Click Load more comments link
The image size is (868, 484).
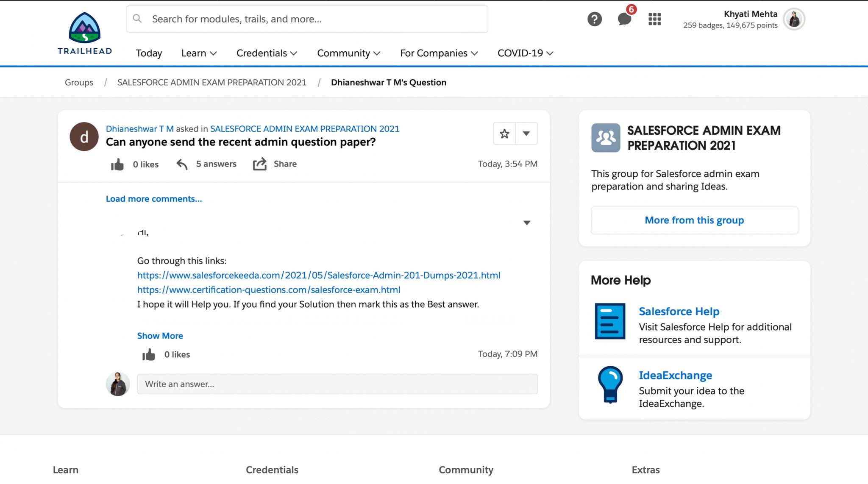pos(154,199)
